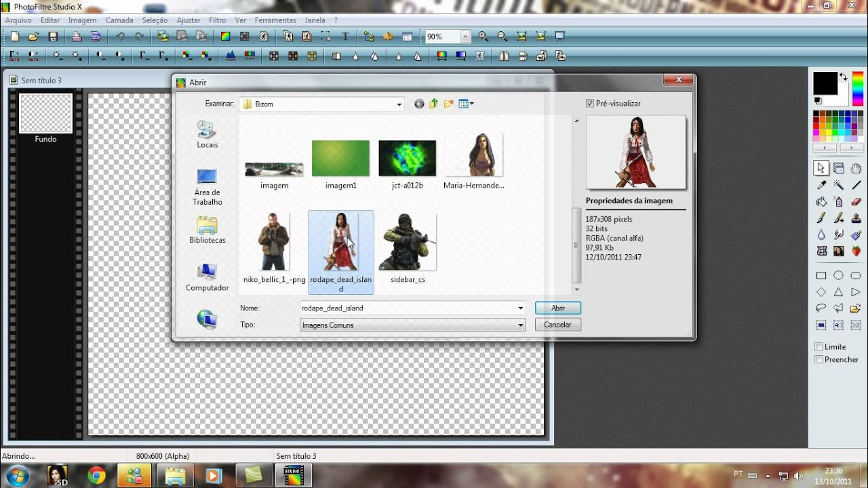868x488 pixels.
Task: Go to Bibliotecas location
Action: [x=207, y=230]
